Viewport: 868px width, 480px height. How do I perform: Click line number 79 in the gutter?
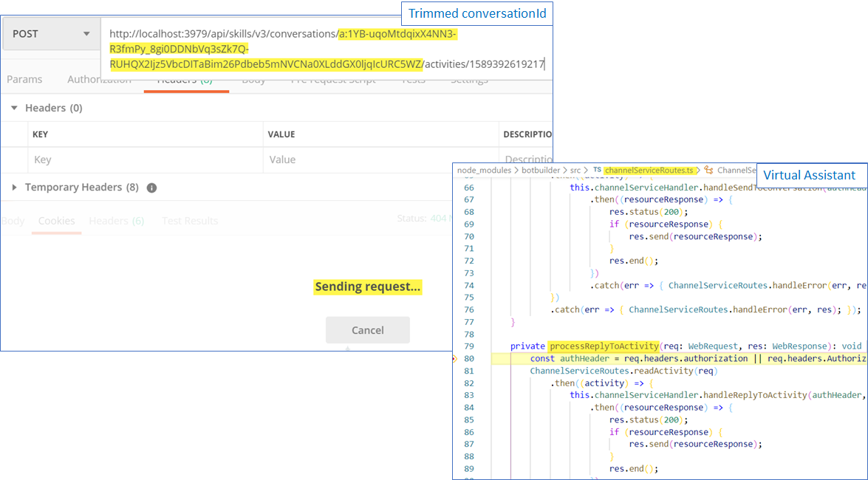click(x=468, y=346)
